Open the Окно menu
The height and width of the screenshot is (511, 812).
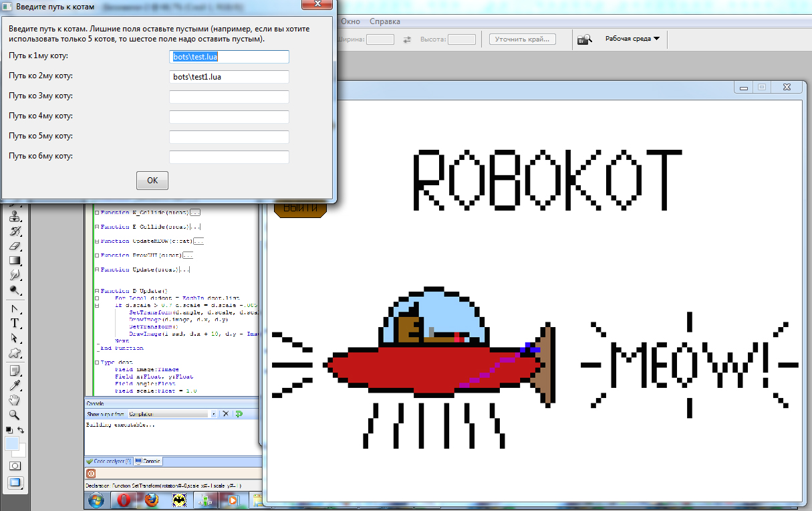point(351,21)
